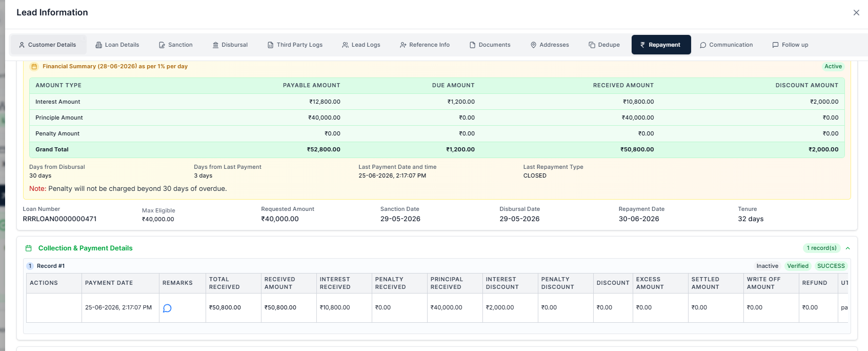
Task: Select the Lead Logs tab
Action: [x=361, y=45]
